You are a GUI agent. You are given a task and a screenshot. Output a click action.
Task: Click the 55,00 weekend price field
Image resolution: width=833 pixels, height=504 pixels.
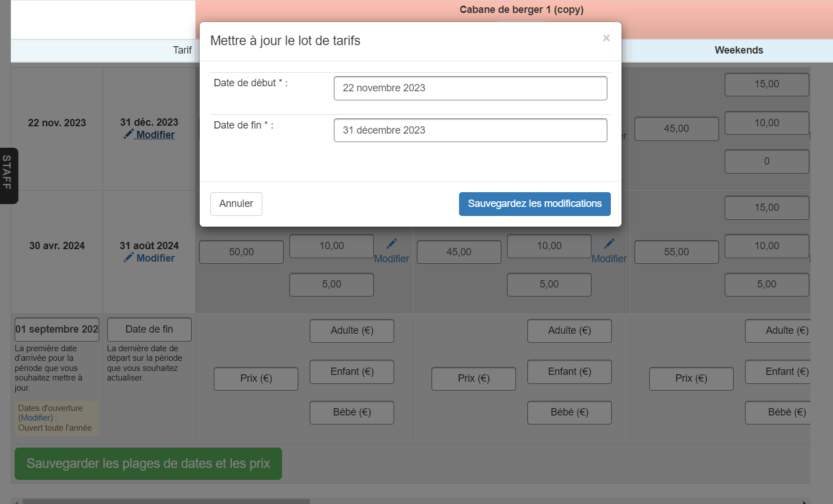[677, 252]
